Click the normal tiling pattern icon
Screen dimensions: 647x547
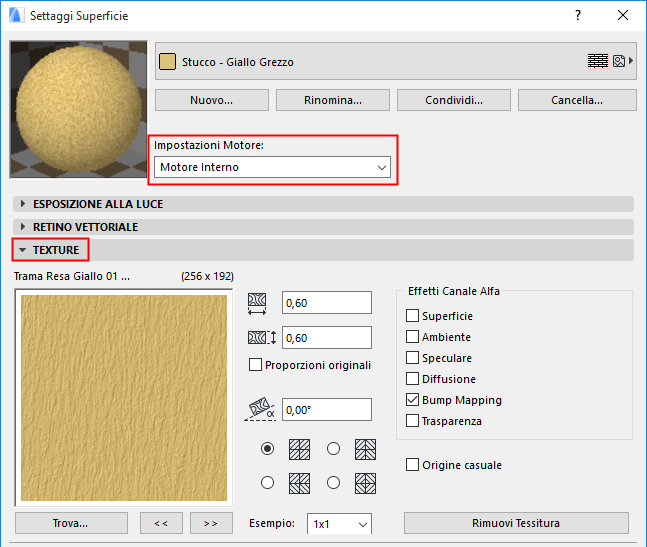tap(299, 449)
